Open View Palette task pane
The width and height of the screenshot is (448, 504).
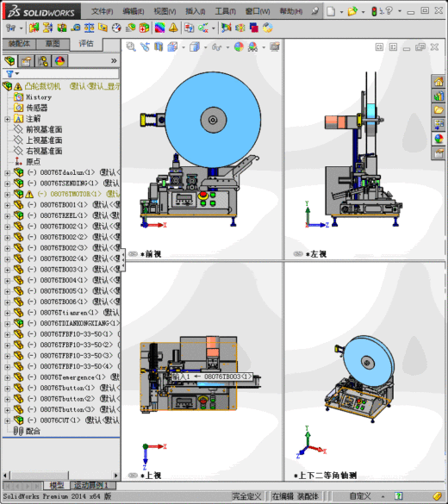click(x=439, y=124)
